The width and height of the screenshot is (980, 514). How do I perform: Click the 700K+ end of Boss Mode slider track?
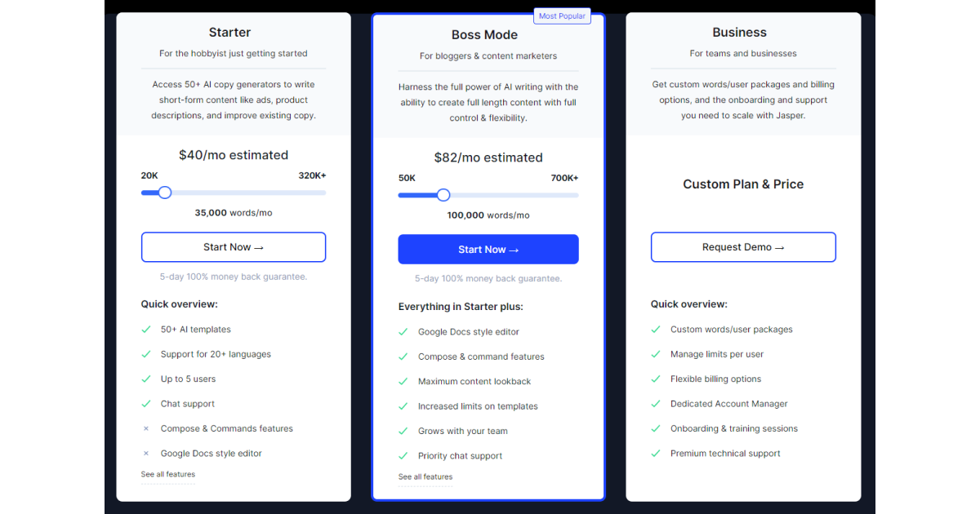point(575,195)
